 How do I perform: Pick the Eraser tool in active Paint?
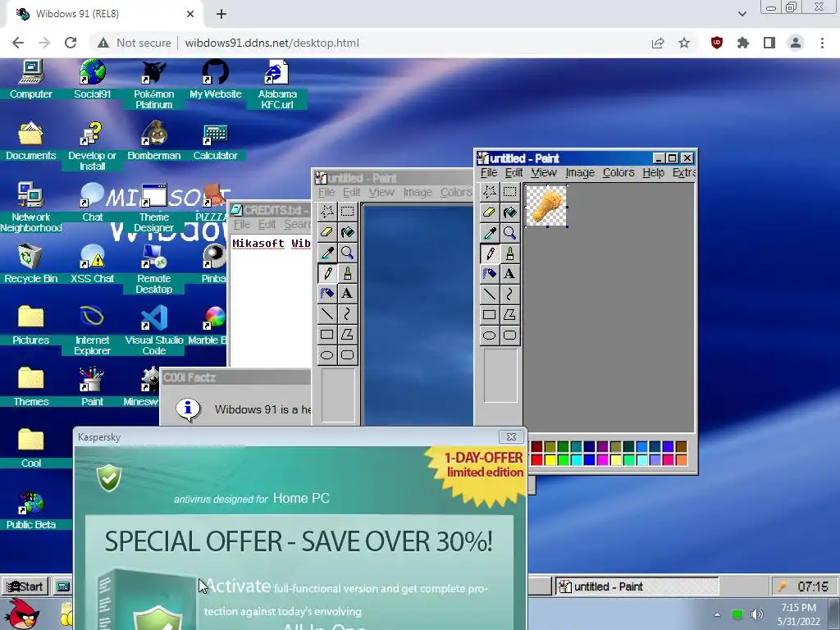pyautogui.click(x=489, y=212)
